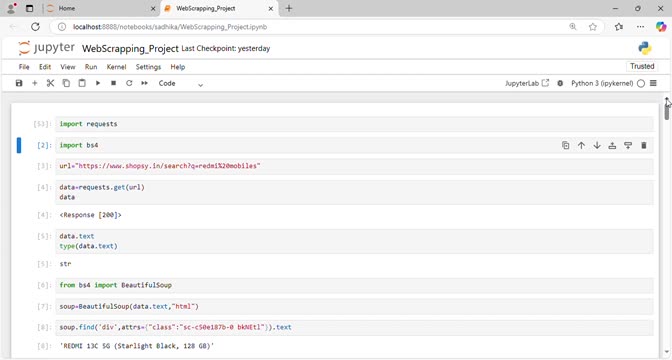Open notebook in JupyterLab link
The width and height of the screenshot is (672, 360).
[x=527, y=83]
